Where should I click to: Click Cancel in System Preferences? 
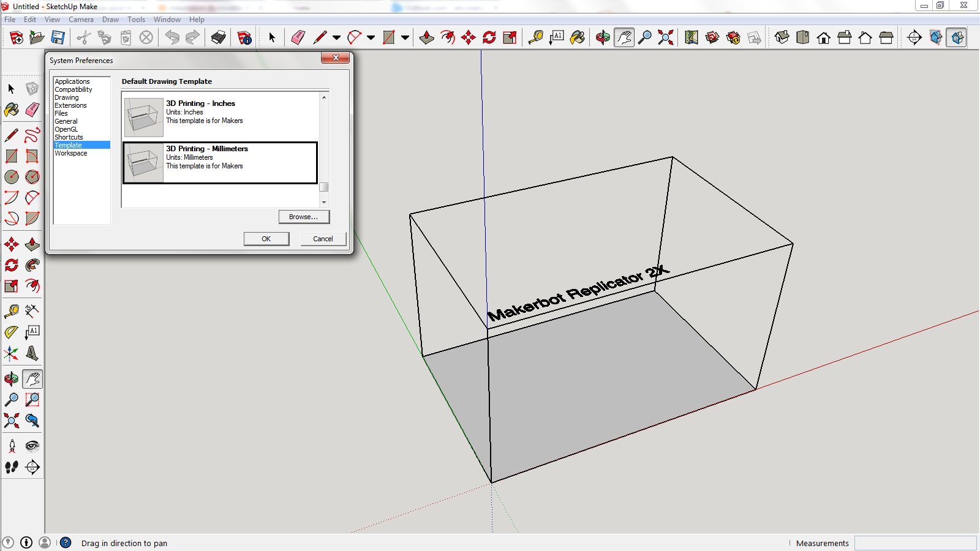point(323,239)
